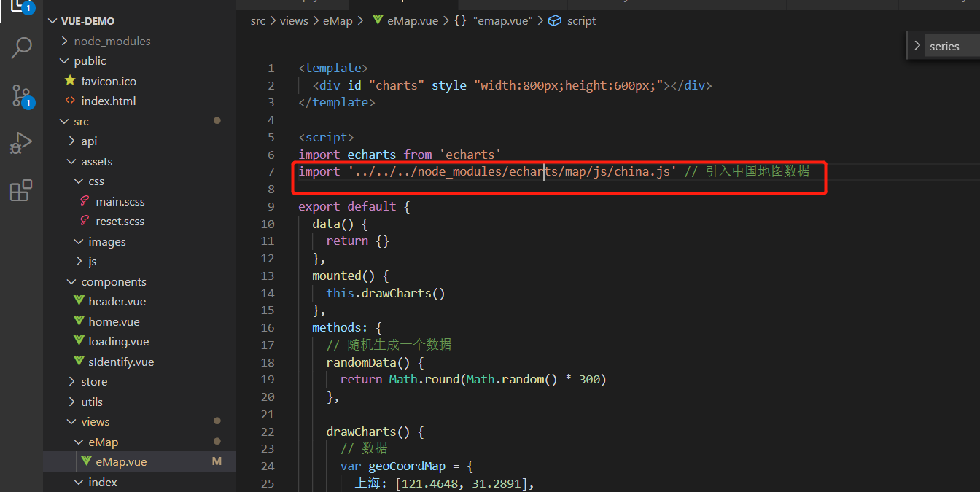Screen dimensions: 980x492
Task: Expand the series find widget chevron
Action: click(917, 46)
